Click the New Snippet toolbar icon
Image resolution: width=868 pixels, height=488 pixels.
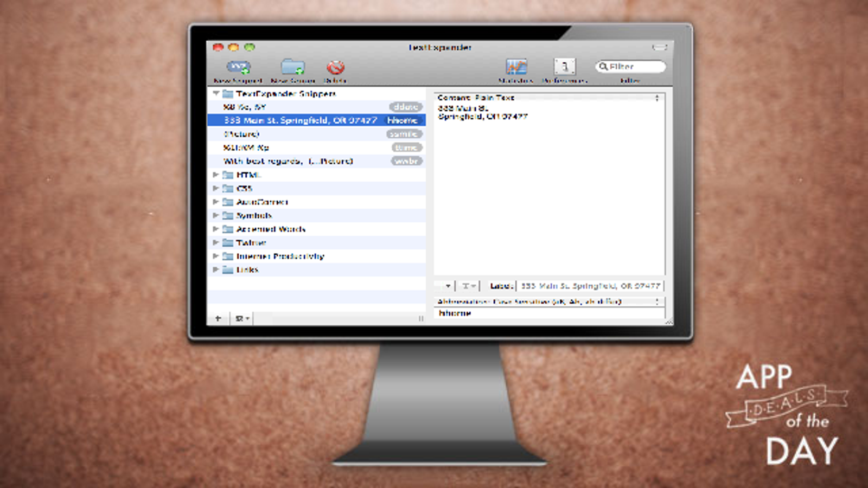pos(239,67)
